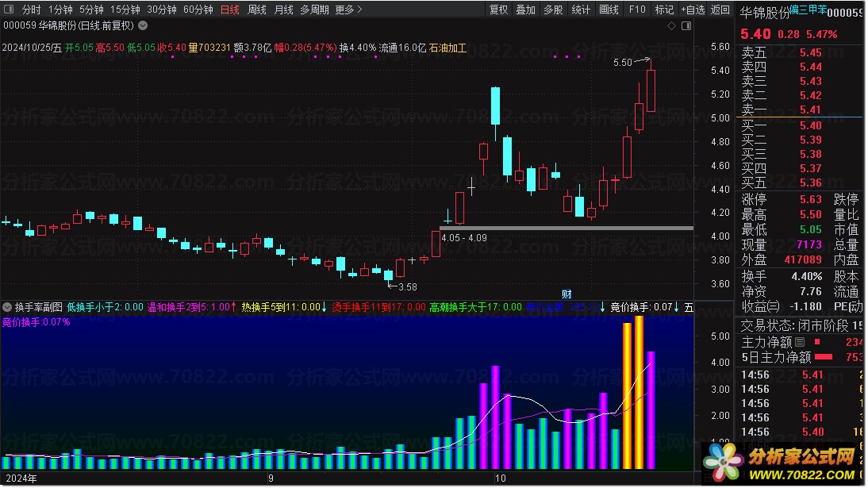This screenshot has width=868, height=488.
Task: Open the 换手率副图 indicator dropdown
Action: click(x=7, y=307)
